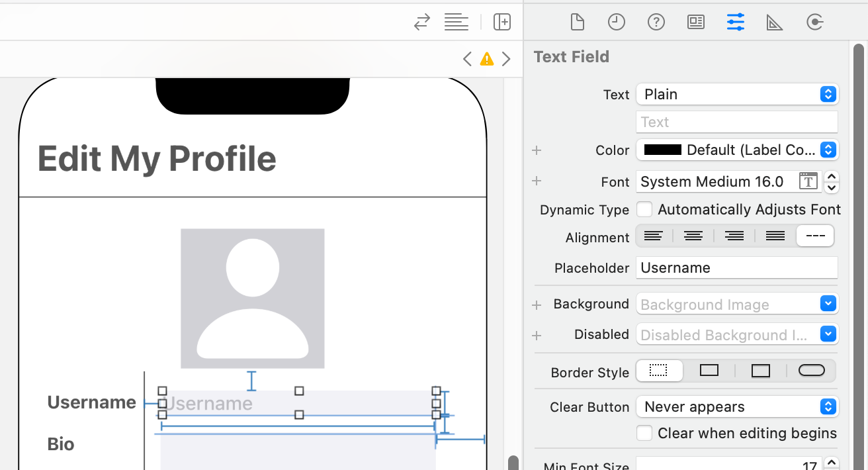Select the Edit My Profile title label
868x470 pixels.
point(157,159)
